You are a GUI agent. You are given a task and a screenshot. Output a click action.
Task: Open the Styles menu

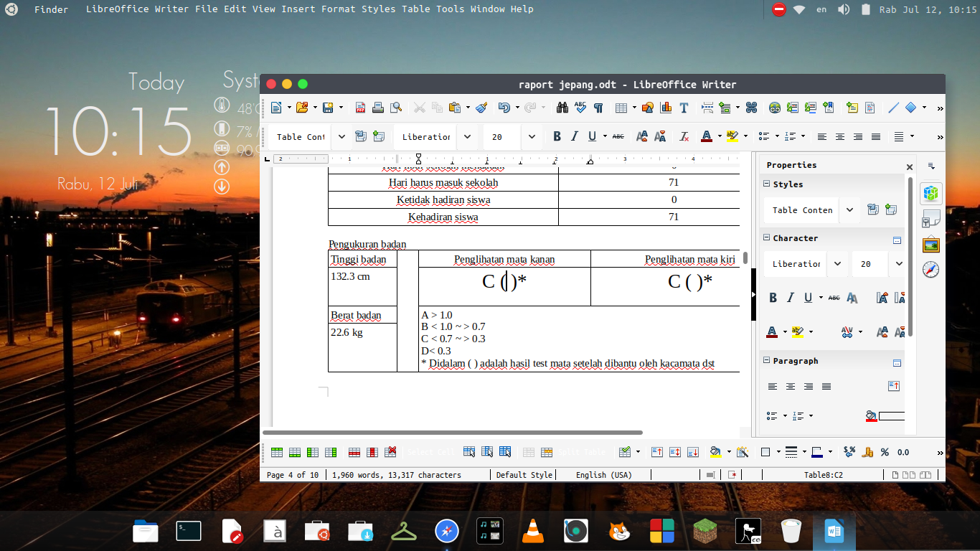click(378, 9)
